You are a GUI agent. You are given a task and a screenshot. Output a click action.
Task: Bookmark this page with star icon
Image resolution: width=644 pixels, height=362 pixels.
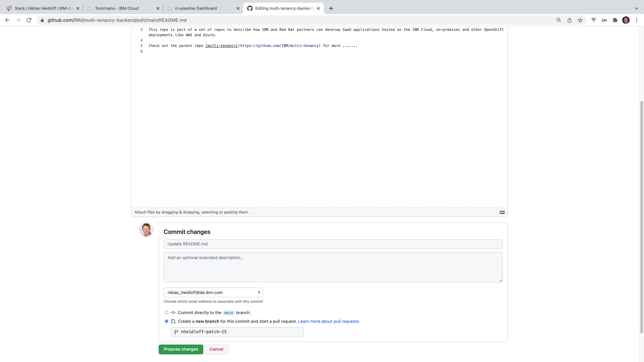tap(580, 20)
